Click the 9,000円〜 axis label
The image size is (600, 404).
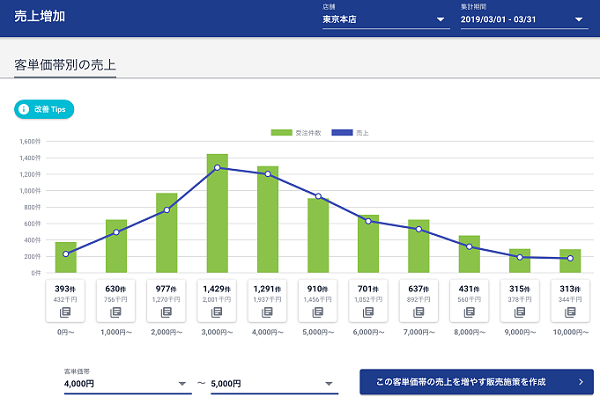point(520,332)
